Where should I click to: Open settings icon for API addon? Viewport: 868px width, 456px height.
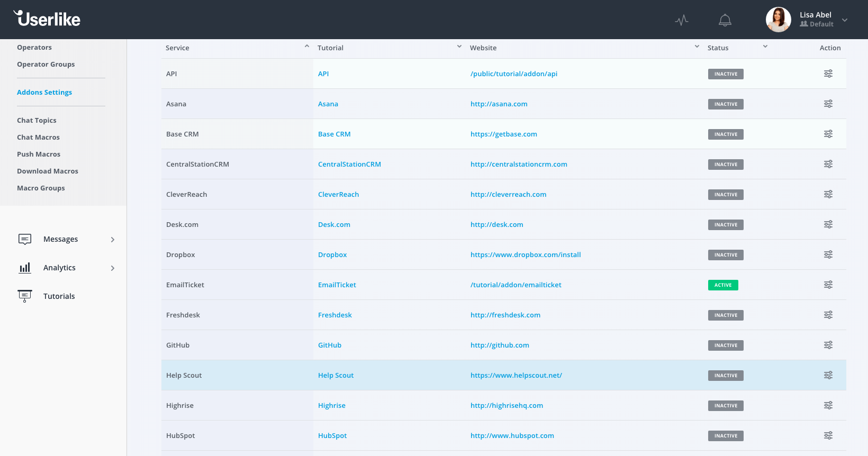tap(828, 74)
